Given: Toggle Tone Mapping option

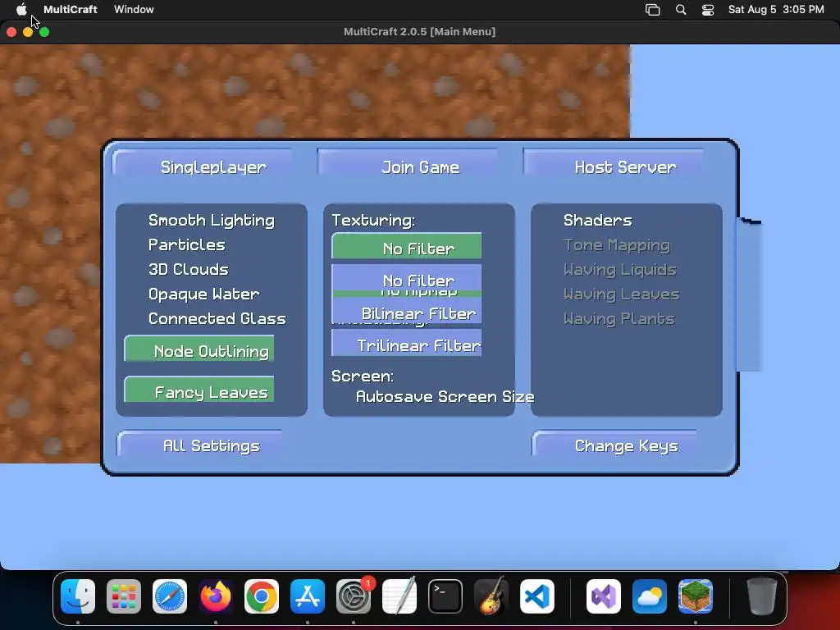Looking at the screenshot, I should pyautogui.click(x=617, y=244).
